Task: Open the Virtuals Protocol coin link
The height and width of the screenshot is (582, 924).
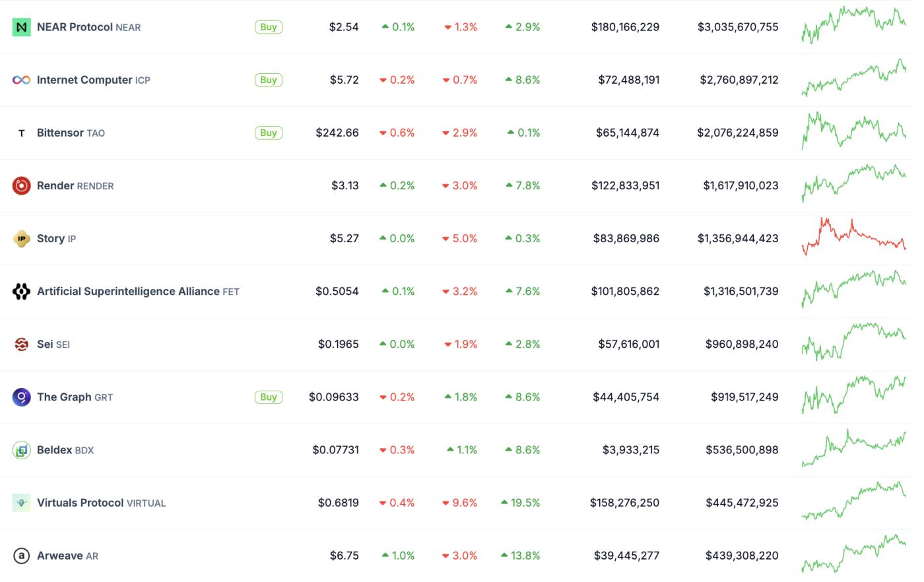Action: pyautogui.click(x=102, y=503)
